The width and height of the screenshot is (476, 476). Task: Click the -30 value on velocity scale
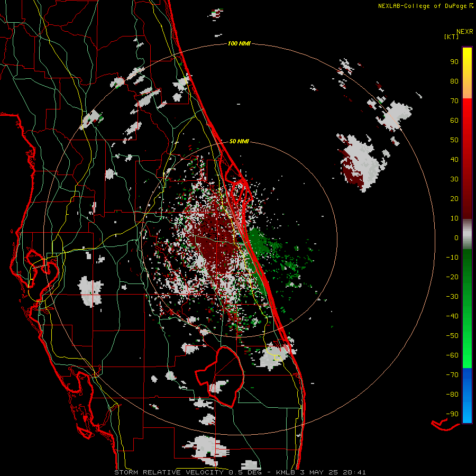click(x=452, y=297)
